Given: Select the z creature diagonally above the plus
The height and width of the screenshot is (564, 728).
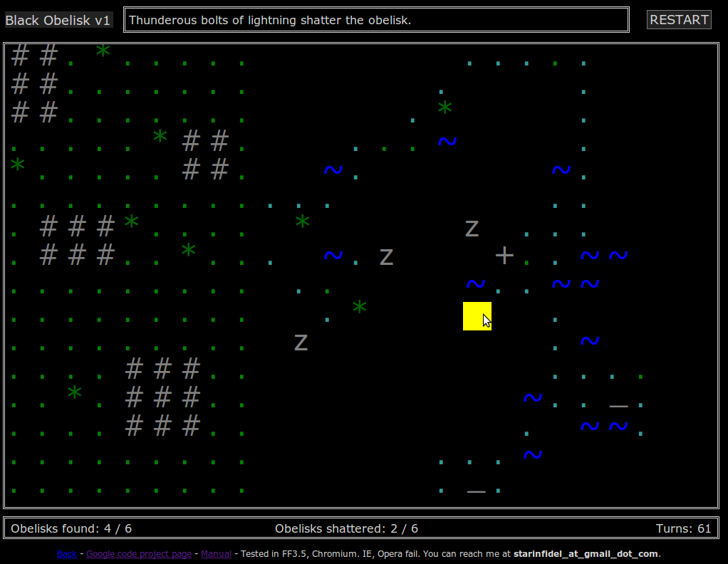Looking at the screenshot, I should (x=472, y=229).
